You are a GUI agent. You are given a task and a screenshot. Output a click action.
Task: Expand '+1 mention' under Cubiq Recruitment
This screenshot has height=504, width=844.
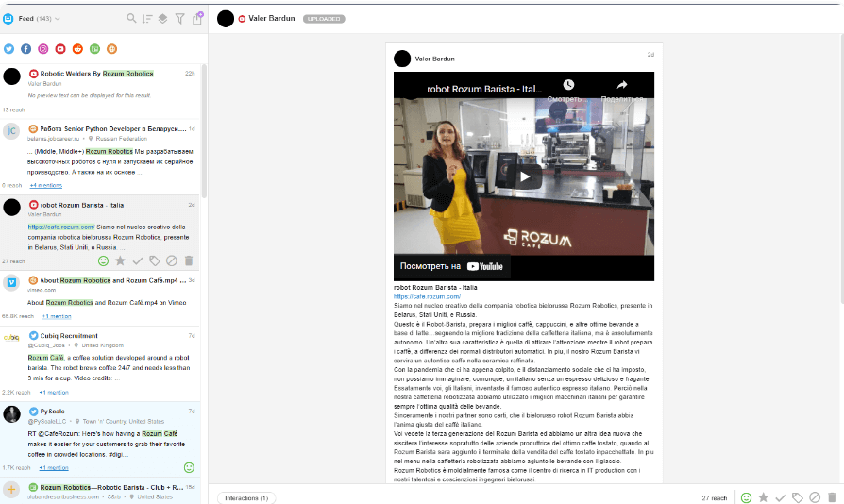[55, 391]
